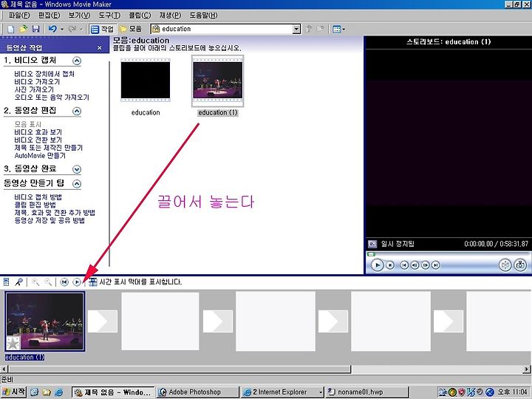
Task: Switch to Adobe Photoshop on taskbar
Action: tap(198, 392)
